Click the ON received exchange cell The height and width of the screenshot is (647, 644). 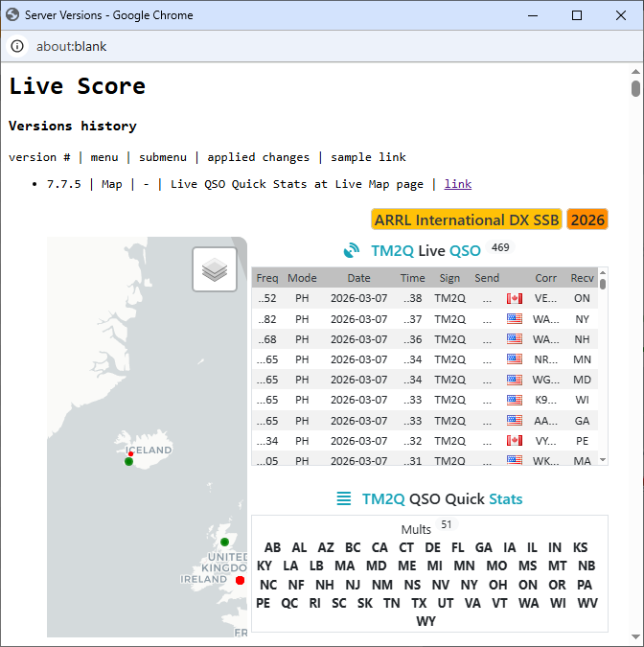pos(582,298)
